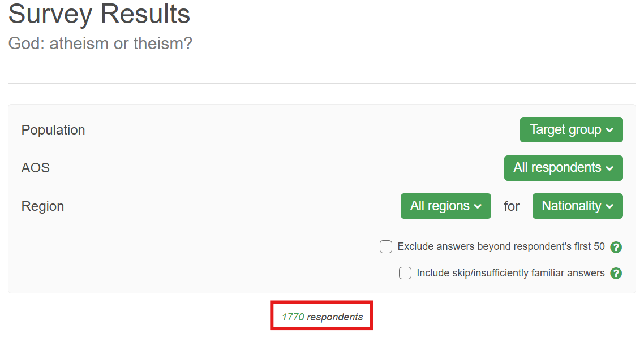This screenshot has width=644, height=338.
Task: Click the "God: atheism or theism?" subtitle
Action: pos(100,44)
